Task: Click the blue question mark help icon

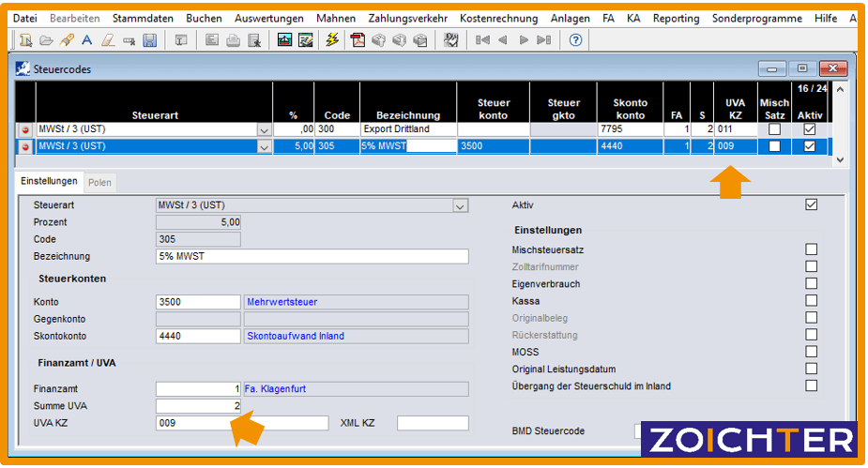Action: [x=575, y=40]
